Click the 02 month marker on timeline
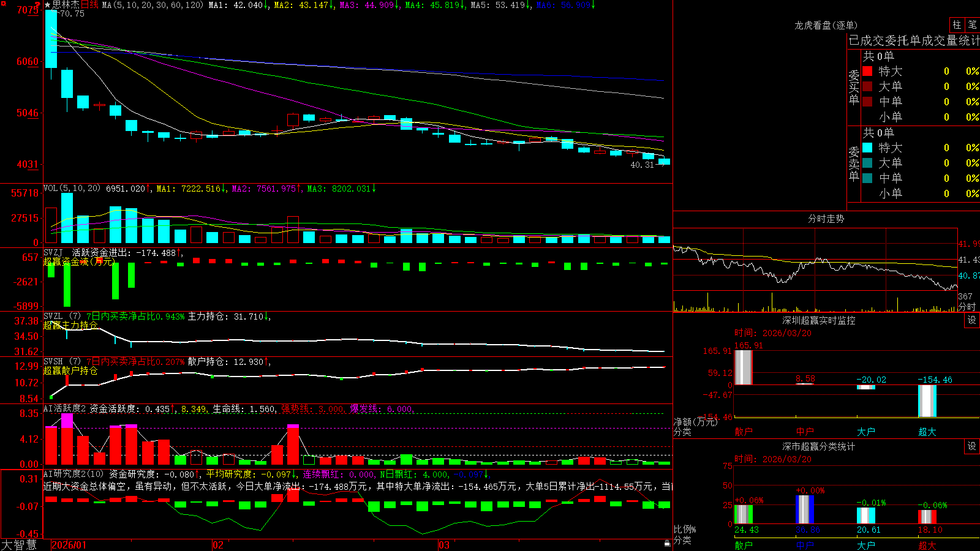Image resolution: width=980 pixels, height=551 pixels. coord(217,545)
